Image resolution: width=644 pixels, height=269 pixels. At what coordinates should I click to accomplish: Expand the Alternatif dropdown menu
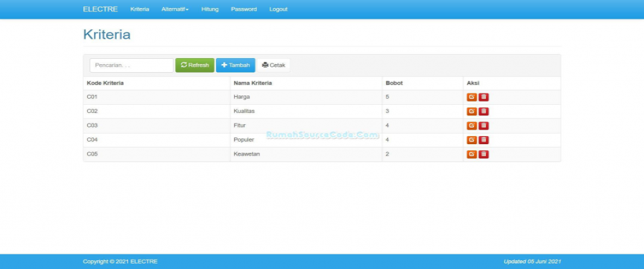coord(175,9)
